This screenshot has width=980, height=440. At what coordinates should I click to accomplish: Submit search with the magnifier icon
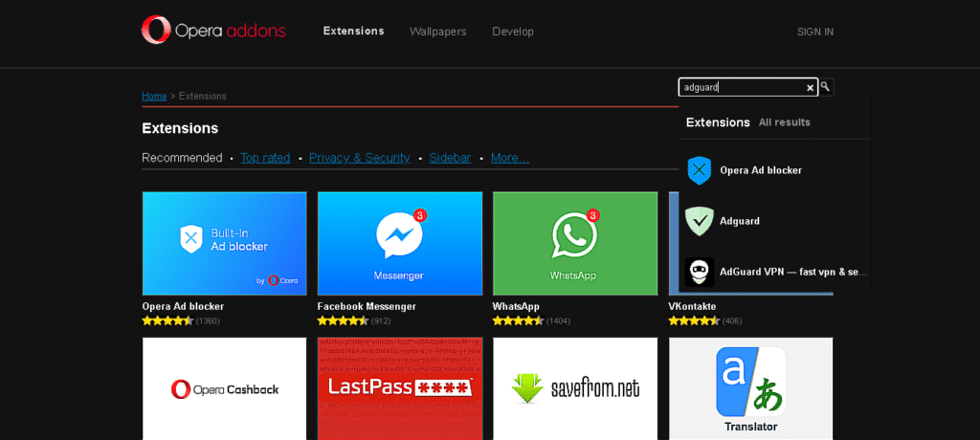[826, 87]
